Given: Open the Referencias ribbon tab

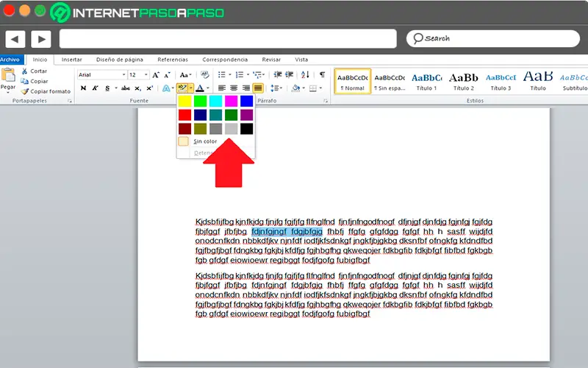Looking at the screenshot, I should tap(173, 60).
